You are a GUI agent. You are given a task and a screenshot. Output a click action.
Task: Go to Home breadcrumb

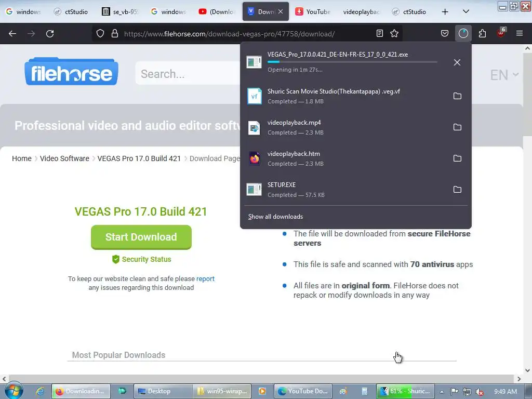coord(22,158)
